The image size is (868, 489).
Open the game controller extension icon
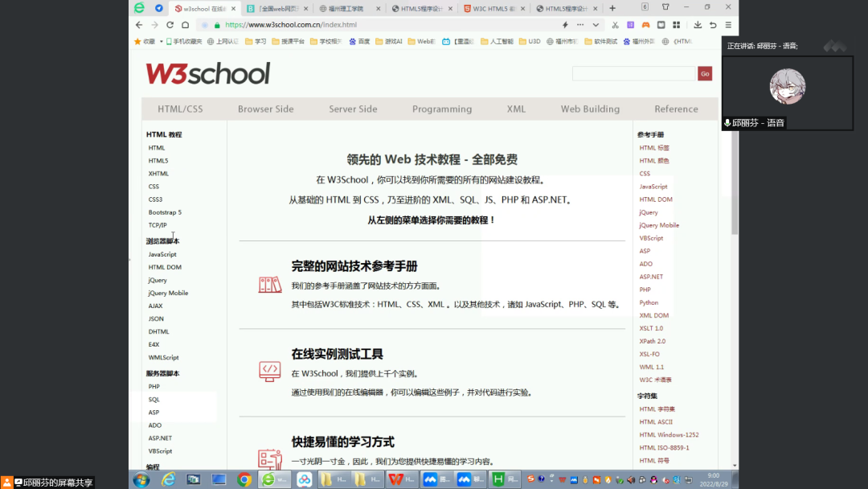click(645, 25)
